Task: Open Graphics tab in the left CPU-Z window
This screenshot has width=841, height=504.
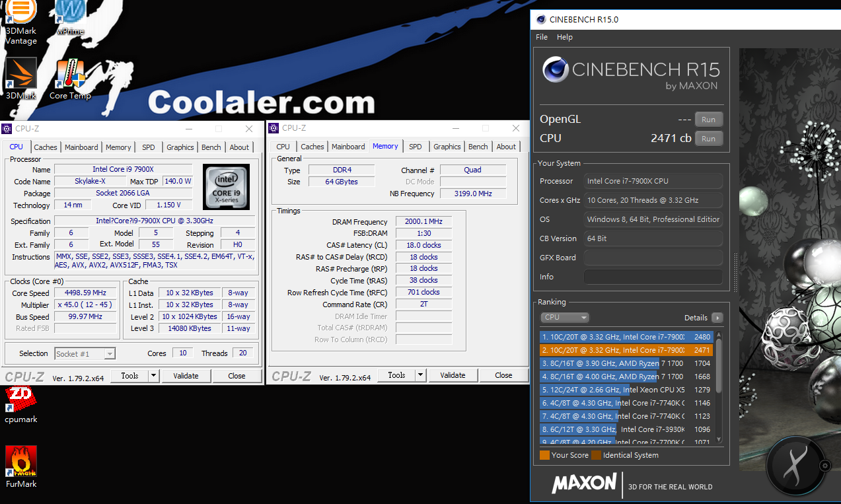Action: (180, 147)
